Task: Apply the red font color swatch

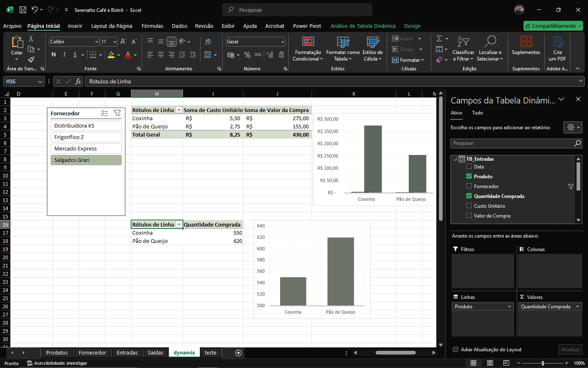Action: (x=128, y=54)
